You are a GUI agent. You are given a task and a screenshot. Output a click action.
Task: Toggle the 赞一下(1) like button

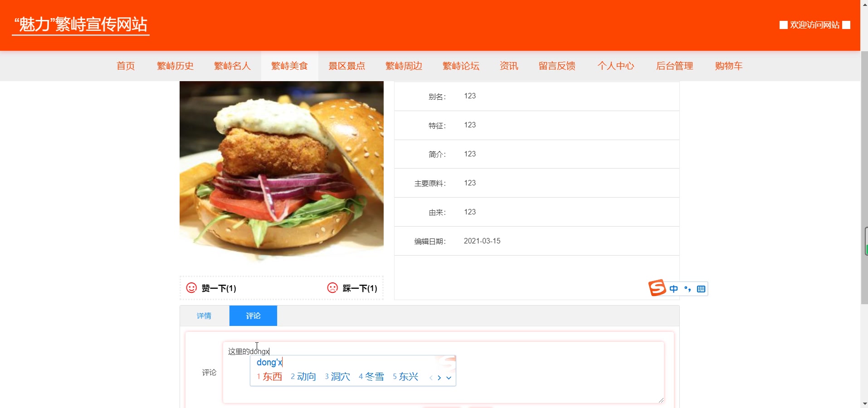[x=219, y=288]
